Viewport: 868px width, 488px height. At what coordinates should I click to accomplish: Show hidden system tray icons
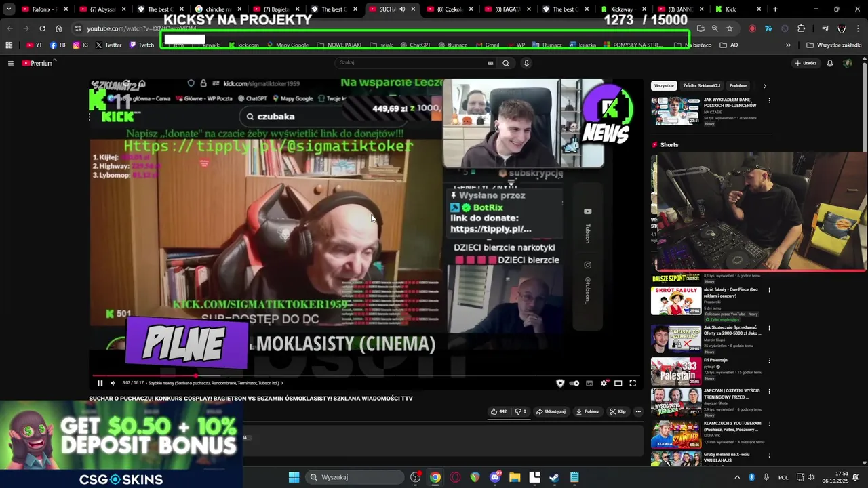pyautogui.click(x=737, y=477)
